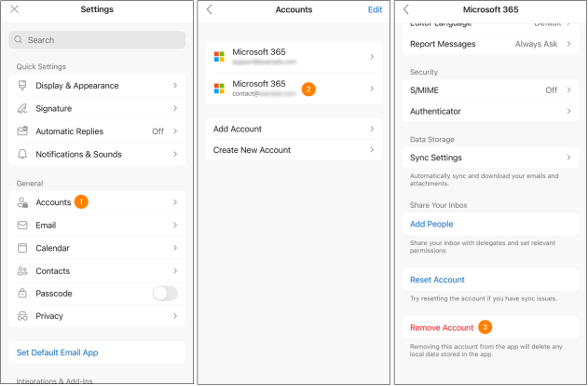Image resolution: width=588 pixels, height=386 pixels.
Task: Go back from Microsoft 365 screen
Action: [406, 9]
